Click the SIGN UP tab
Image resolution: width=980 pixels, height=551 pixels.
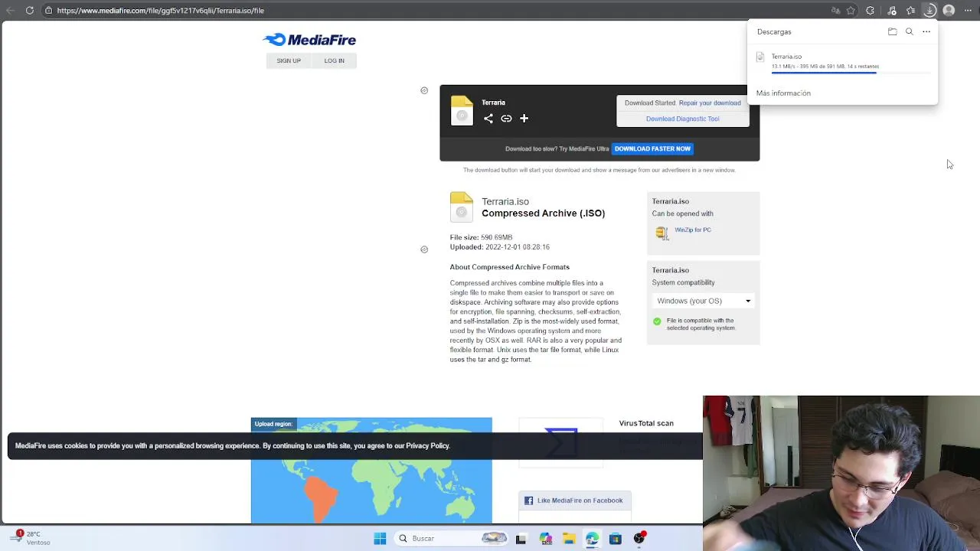click(x=289, y=60)
